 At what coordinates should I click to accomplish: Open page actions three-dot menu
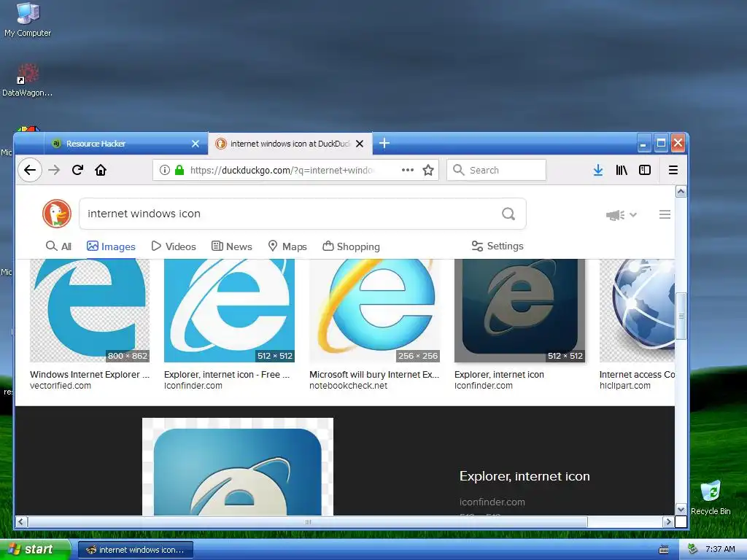(407, 170)
